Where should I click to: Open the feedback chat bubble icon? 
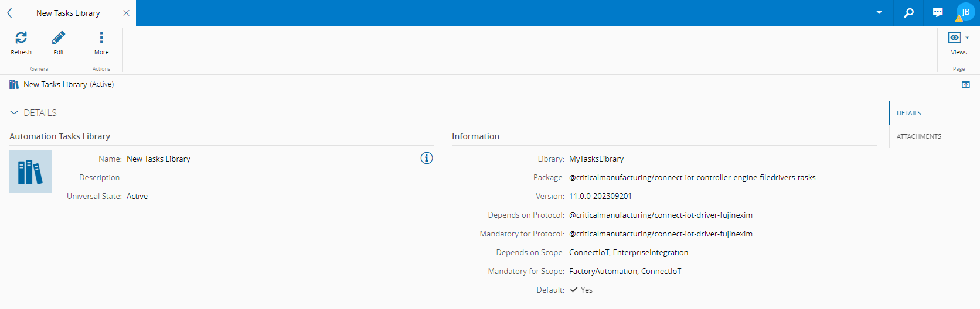coord(938,12)
